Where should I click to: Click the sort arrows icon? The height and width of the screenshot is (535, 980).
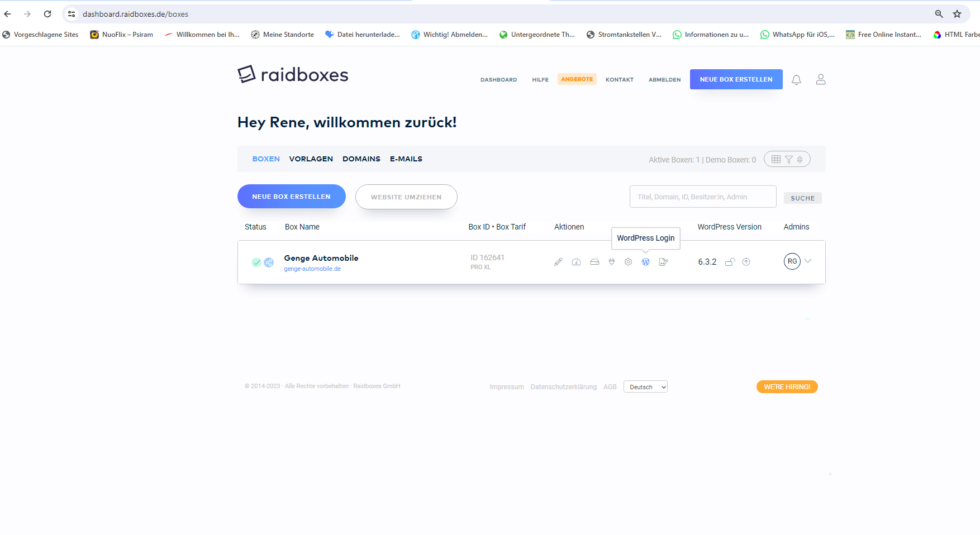[x=800, y=160]
